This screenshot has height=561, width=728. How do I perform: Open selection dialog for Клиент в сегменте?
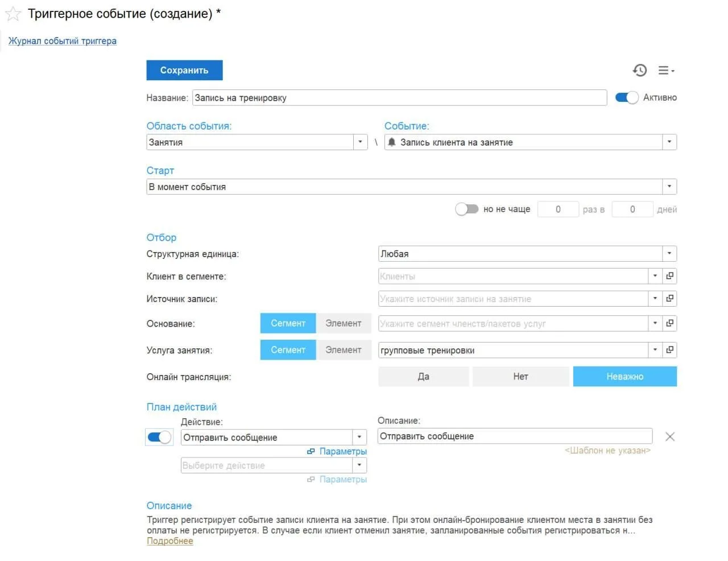tap(670, 276)
